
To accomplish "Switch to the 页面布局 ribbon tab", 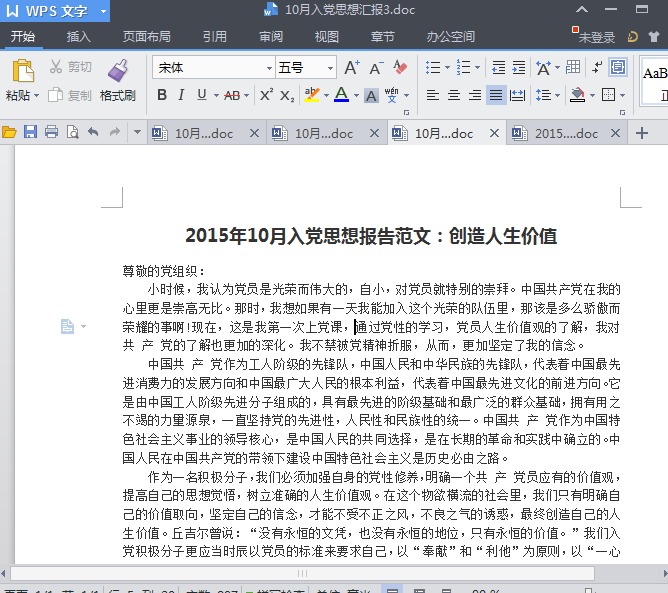I will click(147, 37).
